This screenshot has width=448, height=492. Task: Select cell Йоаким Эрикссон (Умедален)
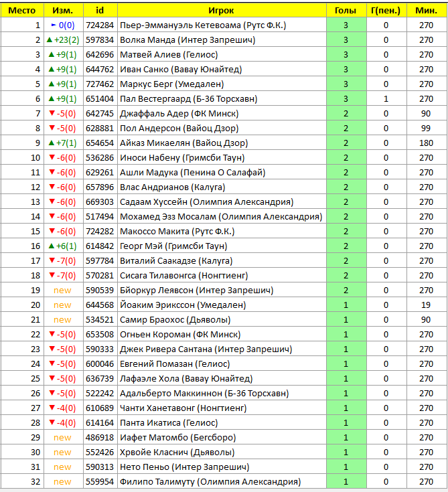click(x=222, y=305)
